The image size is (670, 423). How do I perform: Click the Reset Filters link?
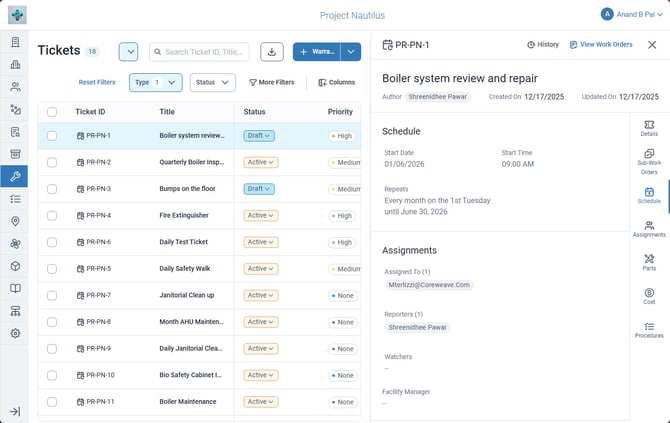[97, 82]
